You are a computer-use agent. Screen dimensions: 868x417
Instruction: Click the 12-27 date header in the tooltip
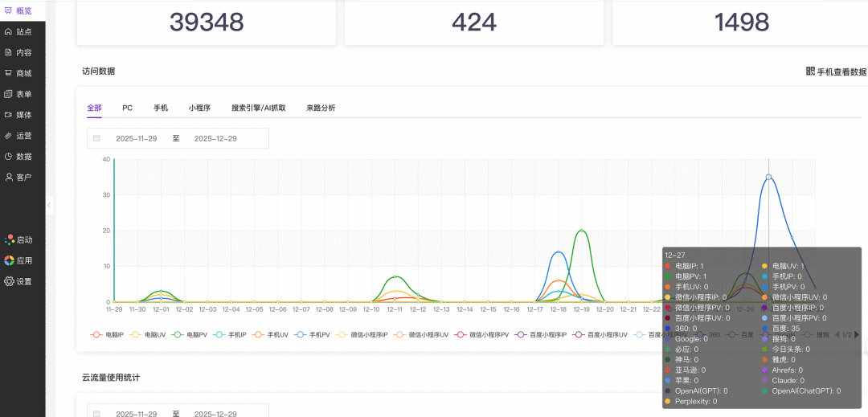[x=675, y=255]
